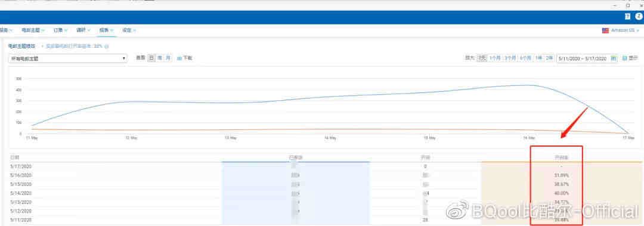Click the 14 May label on chart axis

[x=330, y=138]
